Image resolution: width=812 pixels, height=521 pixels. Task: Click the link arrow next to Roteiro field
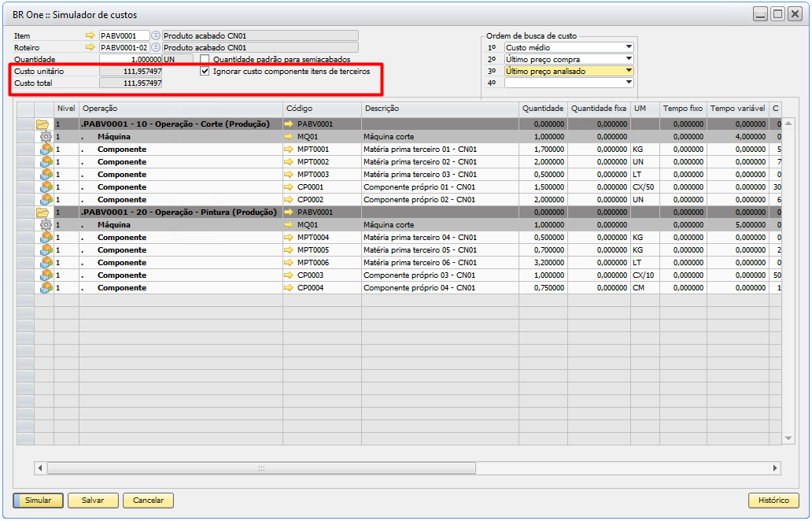(x=90, y=47)
